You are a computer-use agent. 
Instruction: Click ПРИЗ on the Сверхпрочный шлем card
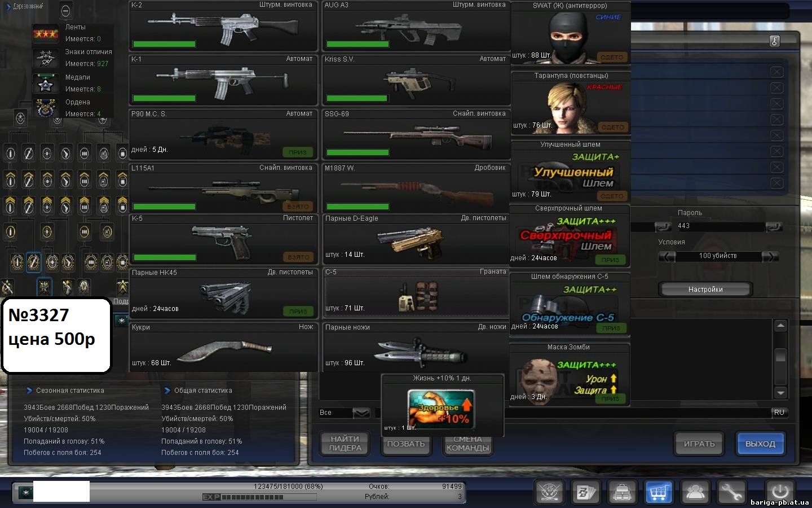click(x=610, y=260)
